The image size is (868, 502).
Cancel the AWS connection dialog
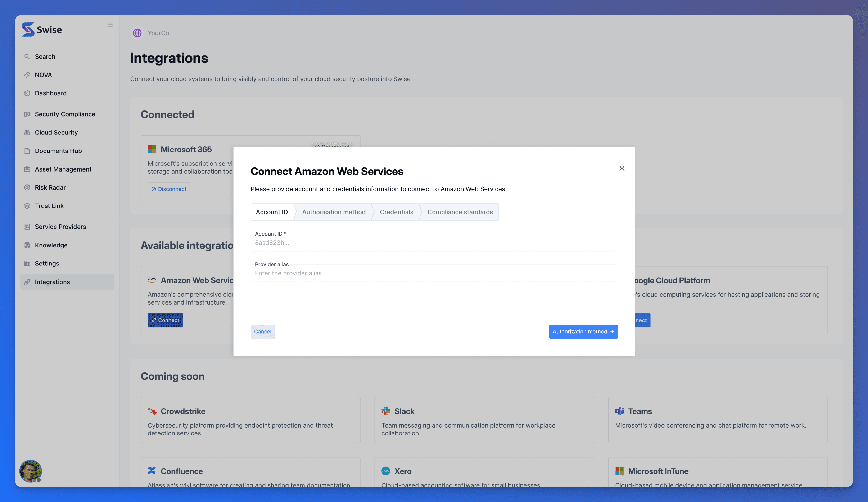(x=263, y=332)
